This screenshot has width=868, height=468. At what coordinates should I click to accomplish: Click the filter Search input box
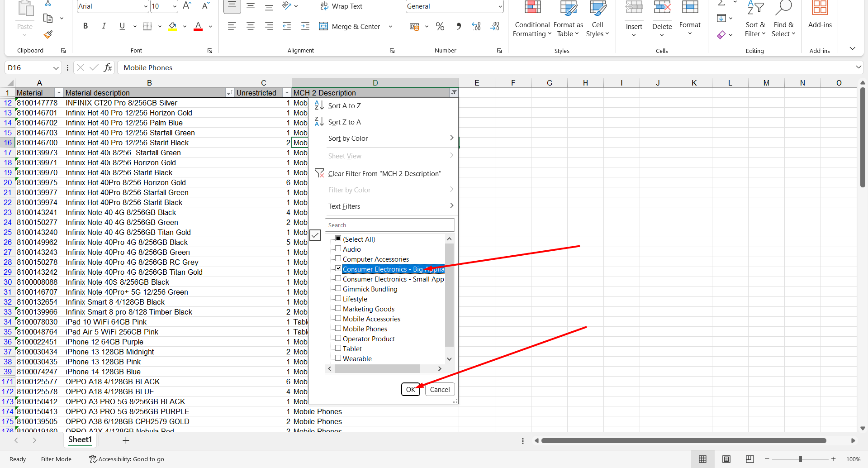389,225
